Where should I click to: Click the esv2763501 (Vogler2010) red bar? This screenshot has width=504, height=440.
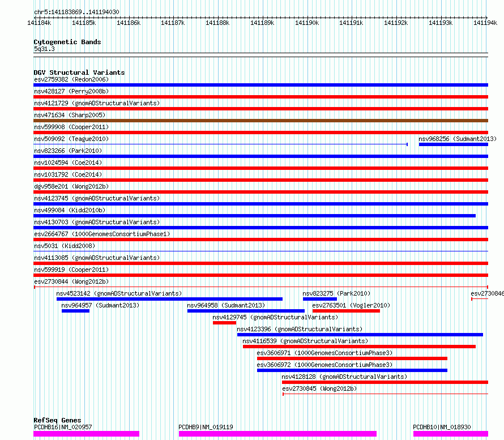point(346,311)
